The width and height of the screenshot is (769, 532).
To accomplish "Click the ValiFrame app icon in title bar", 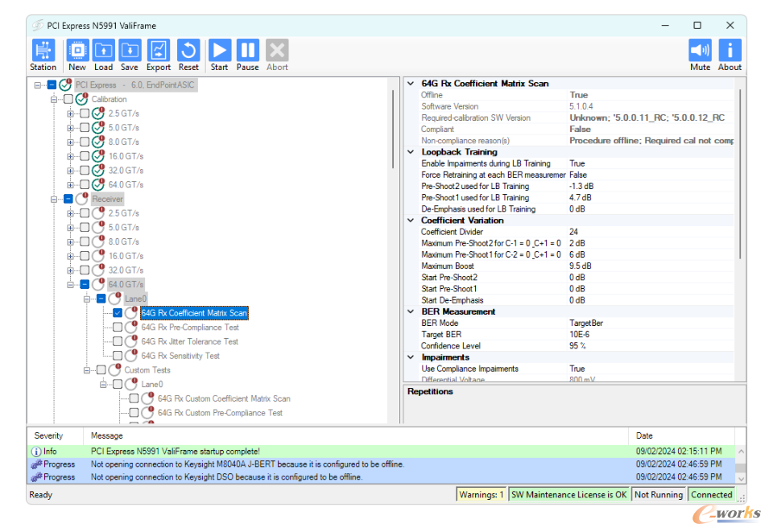I will pos(38,26).
